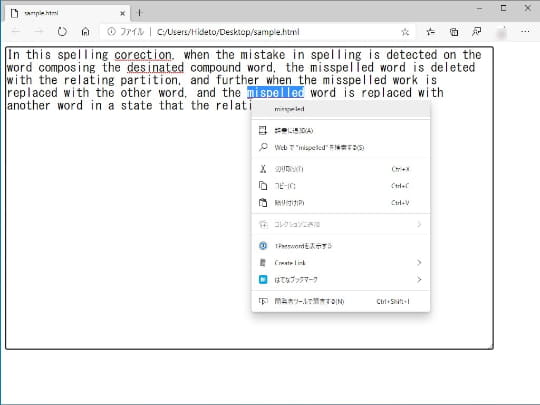The height and width of the screenshot is (405, 540).
Task: Expand the add to Collections submenu arrow
Action: [419, 225]
